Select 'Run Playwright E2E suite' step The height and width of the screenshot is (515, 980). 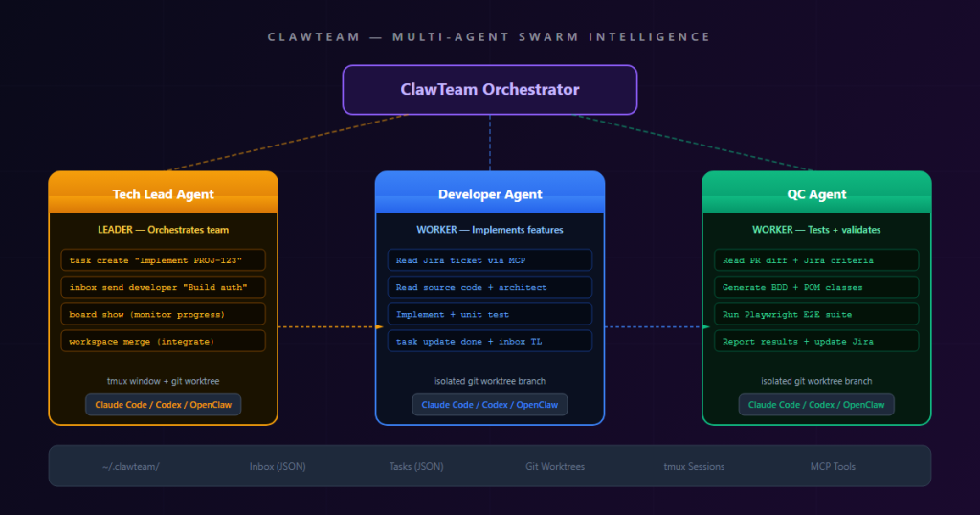[x=816, y=314]
